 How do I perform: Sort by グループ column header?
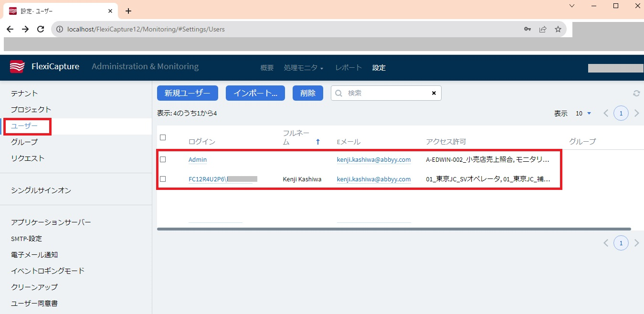(582, 142)
